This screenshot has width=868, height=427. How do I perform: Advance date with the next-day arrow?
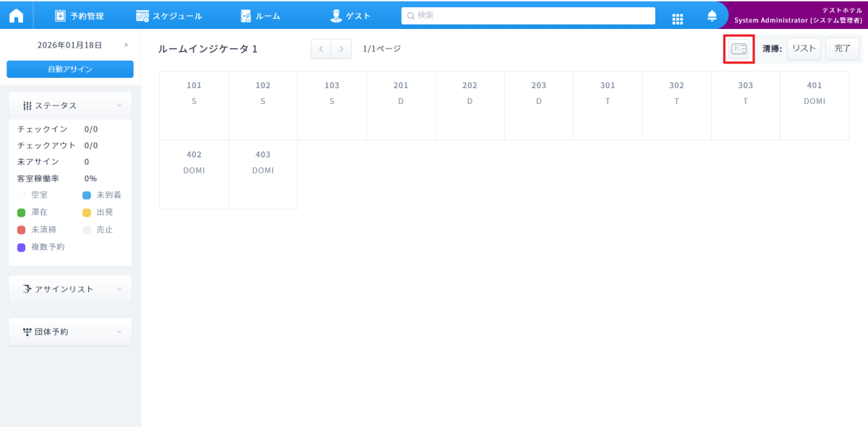[x=127, y=45]
